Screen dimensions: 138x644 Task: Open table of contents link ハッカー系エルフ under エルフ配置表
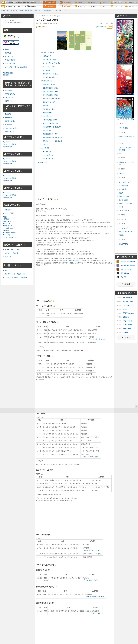click(x=49, y=159)
